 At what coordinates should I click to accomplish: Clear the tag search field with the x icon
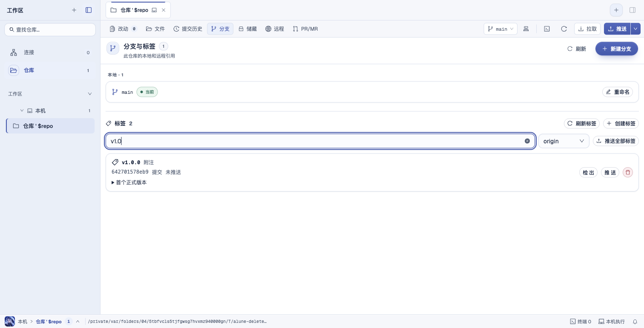(x=527, y=141)
